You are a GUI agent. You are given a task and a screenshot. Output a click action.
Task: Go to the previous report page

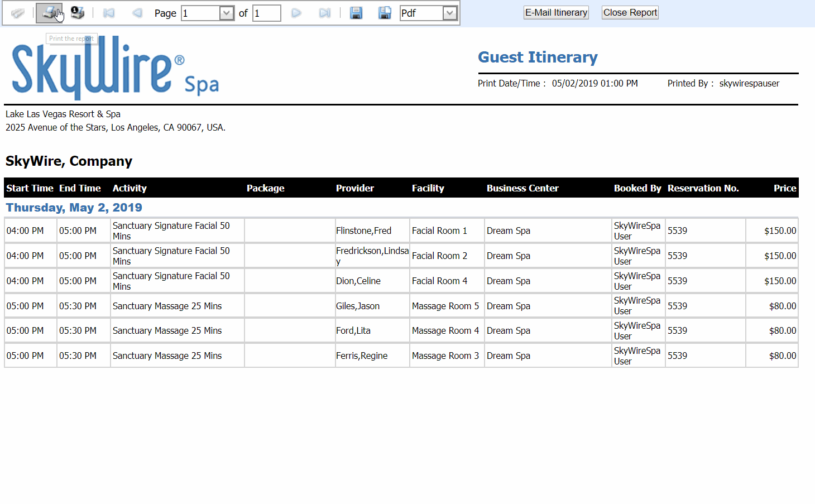tap(137, 13)
